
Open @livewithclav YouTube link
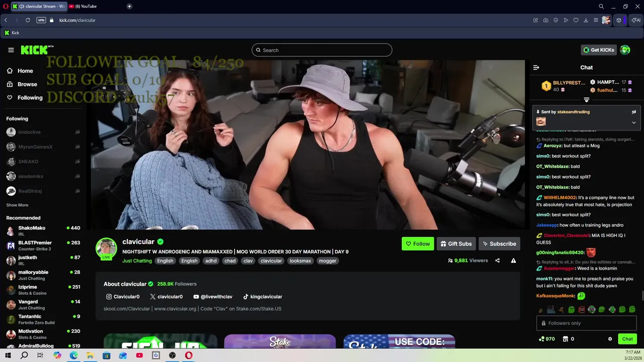[213, 297]
